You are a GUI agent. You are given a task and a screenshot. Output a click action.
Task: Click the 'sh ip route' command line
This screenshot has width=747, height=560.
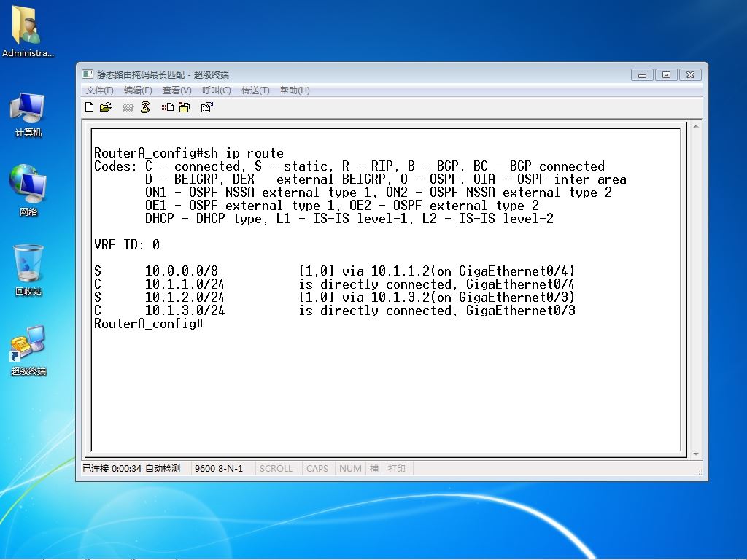pos(189,153)
